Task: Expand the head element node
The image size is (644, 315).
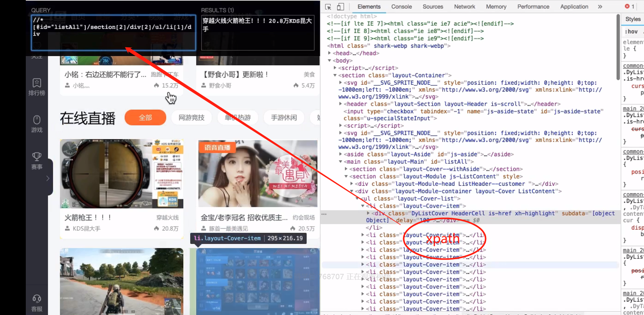Action: pos(330,53)
